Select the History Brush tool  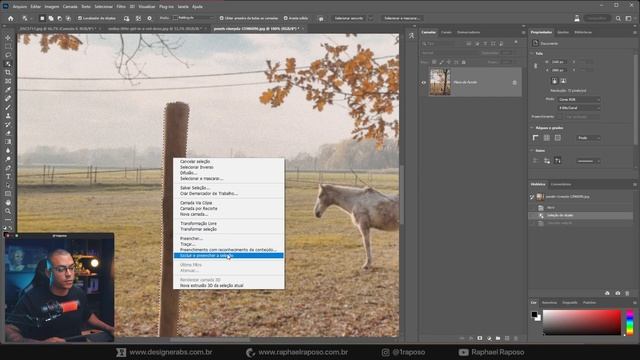pos(8,124)
